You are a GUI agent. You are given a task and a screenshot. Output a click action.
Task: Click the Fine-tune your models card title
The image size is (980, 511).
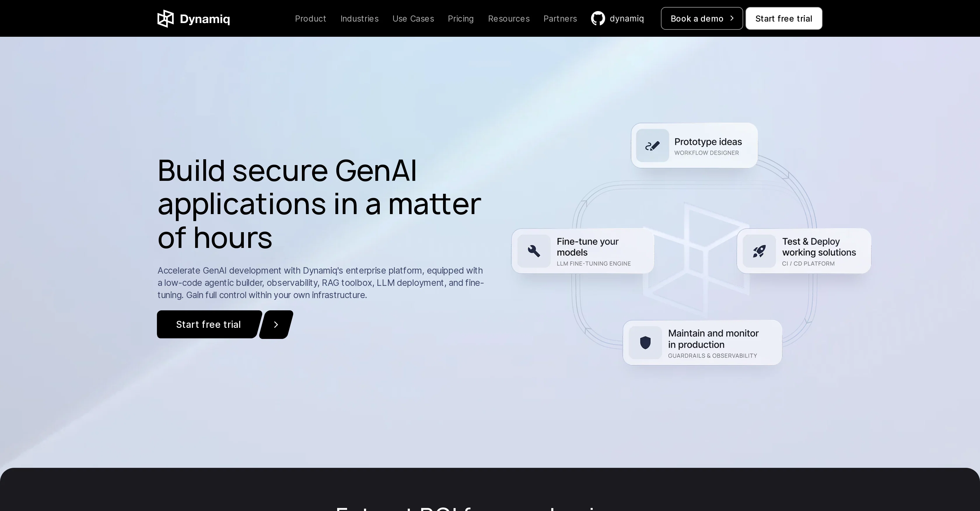point(587,247)
